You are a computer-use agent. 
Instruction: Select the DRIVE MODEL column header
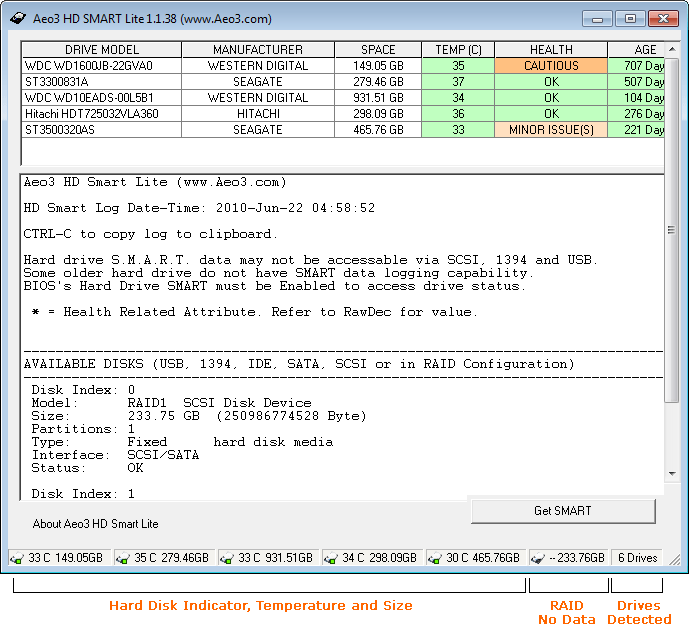point(102,50)
